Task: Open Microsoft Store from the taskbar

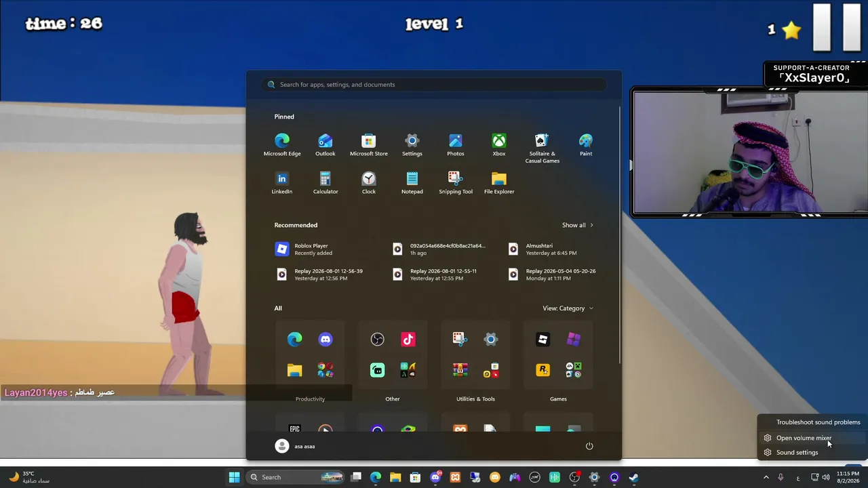Action: pos(415,477)
